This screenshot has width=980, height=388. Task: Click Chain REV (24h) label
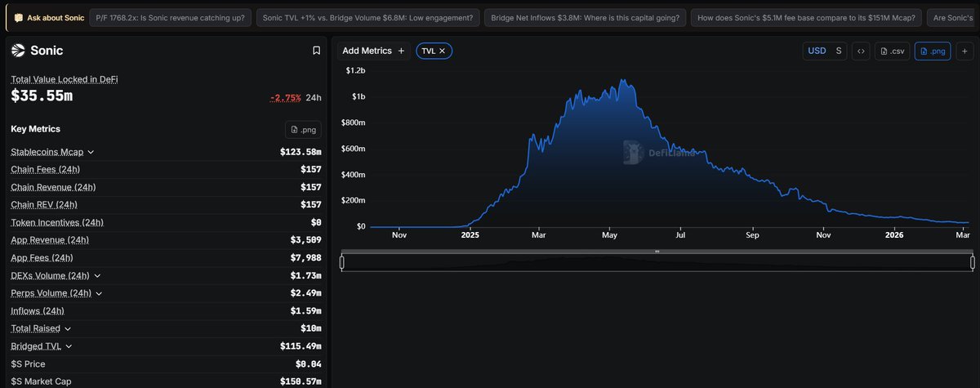pyautogui.click(x=44, y=205)
